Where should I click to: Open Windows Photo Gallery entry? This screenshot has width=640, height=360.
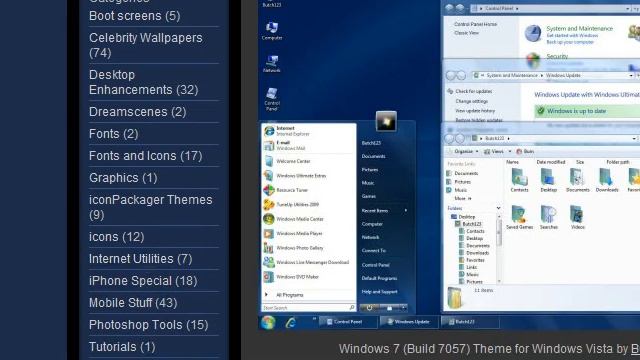click(293, 248)
